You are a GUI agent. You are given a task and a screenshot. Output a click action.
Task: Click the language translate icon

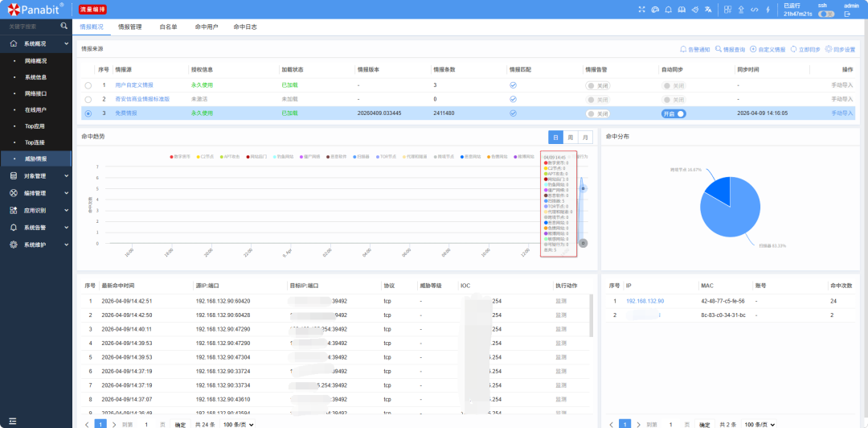(x=708, y=10)
